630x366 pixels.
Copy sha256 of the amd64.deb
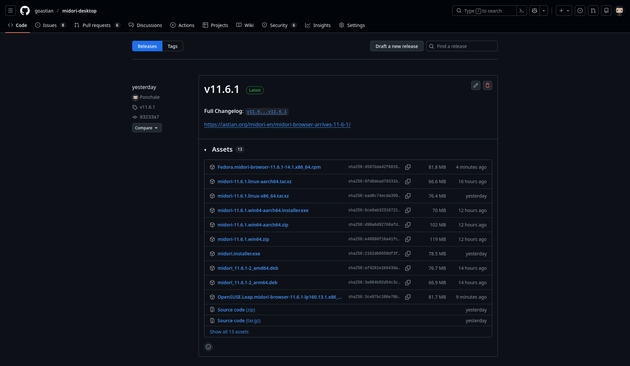coord(408,268)
